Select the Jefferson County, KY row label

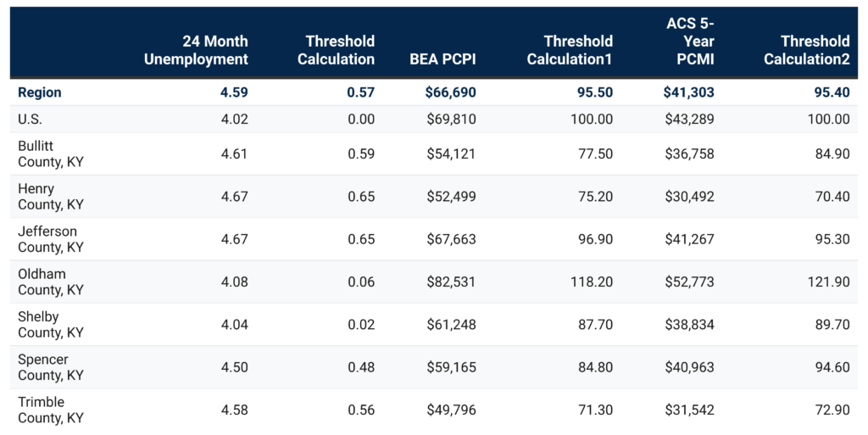tap(50, 239)
